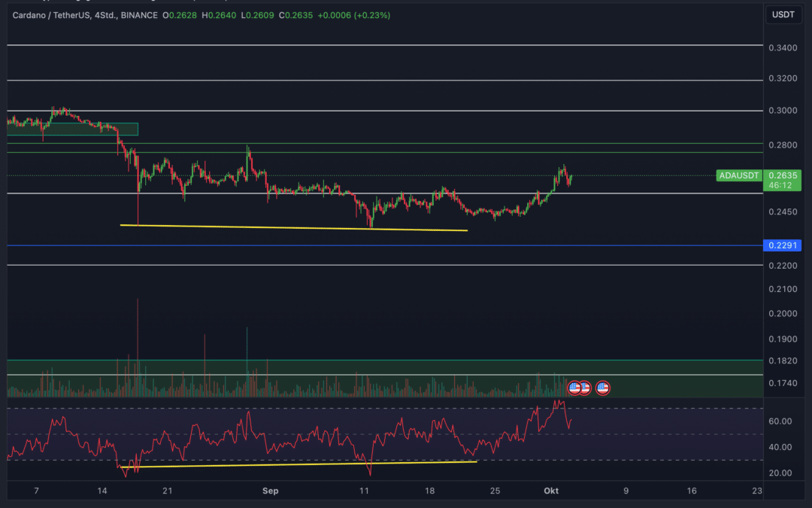Click the 0.2100 price axis label
Image resolution: width=812 pixels, height=508 pixels.
coord(783,289)
